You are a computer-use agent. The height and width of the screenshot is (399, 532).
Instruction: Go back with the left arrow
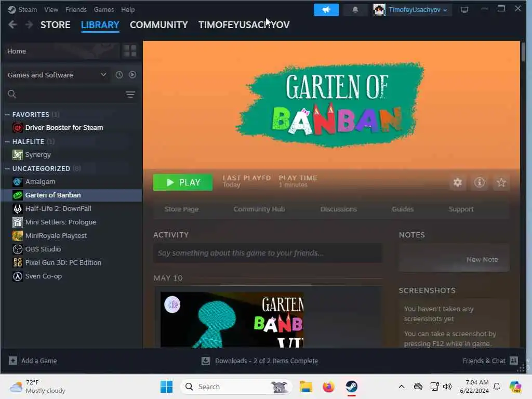tap(12, 24)
